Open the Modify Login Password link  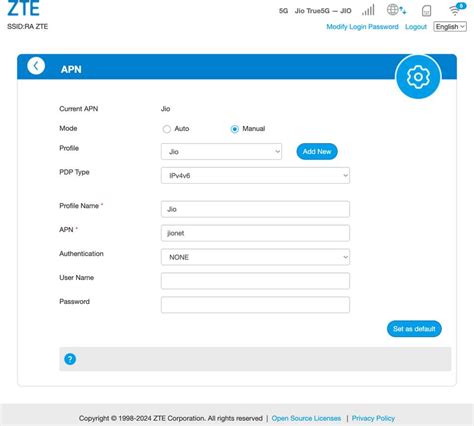click(x=362, y=27)
